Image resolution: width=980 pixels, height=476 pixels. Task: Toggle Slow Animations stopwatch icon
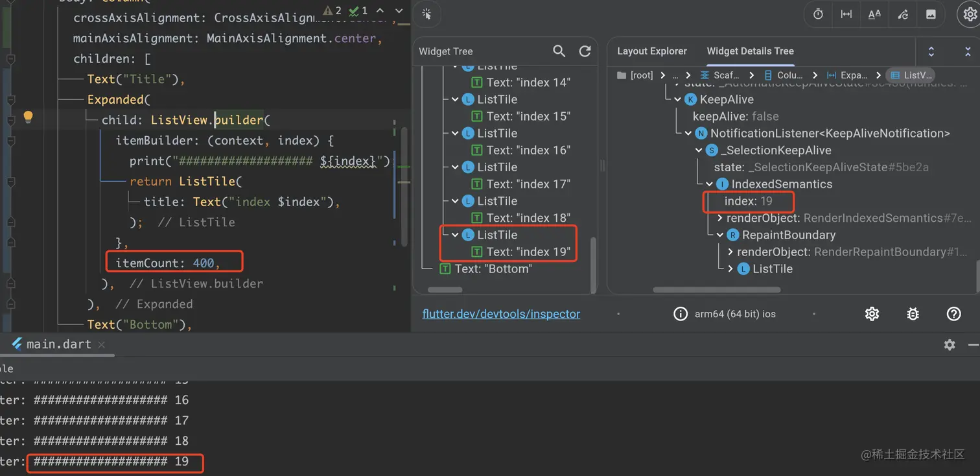coord(818,14)
